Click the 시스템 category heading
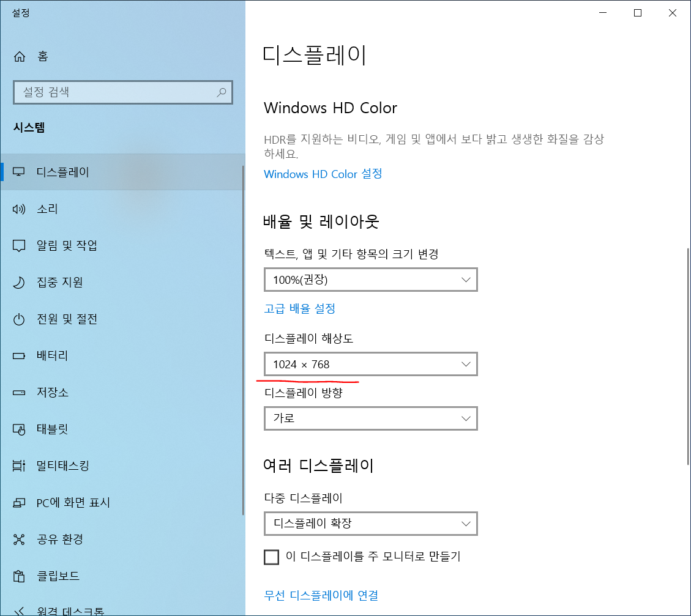The image size is (691, 616). click(29, 128)
